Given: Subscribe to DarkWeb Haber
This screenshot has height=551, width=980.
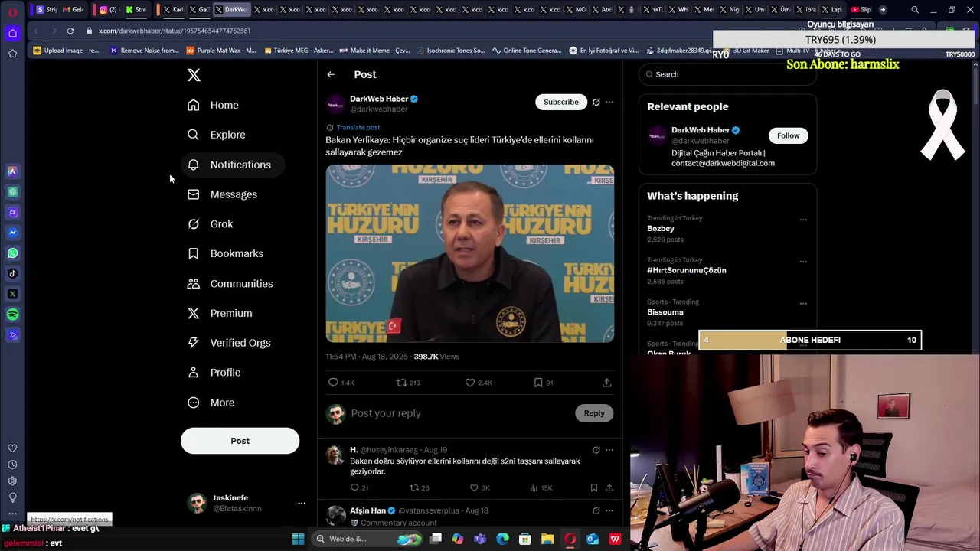Looking at the screenshot, I should [561, 102].
